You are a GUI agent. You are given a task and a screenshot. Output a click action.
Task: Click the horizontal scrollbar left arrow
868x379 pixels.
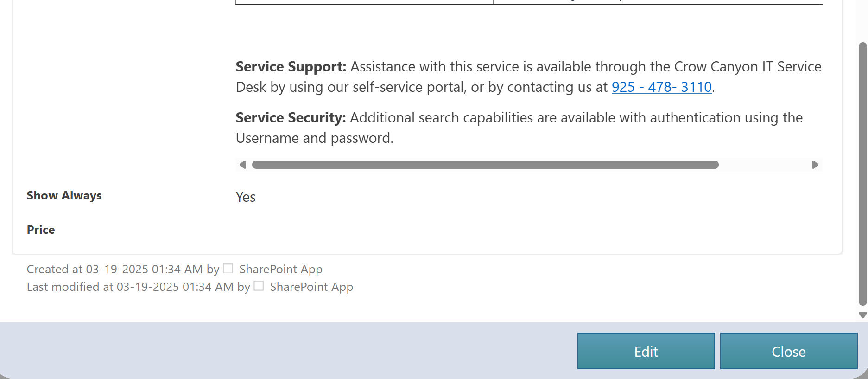click(242, 165)
